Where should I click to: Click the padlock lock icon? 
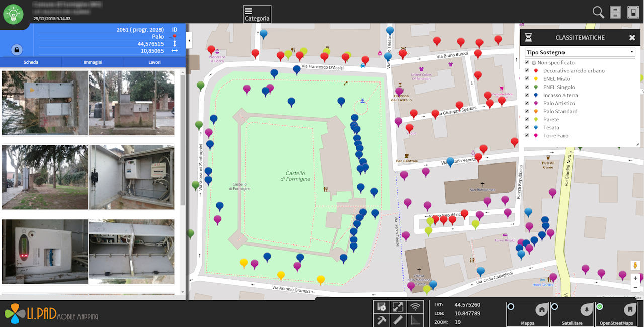(17, 50)
